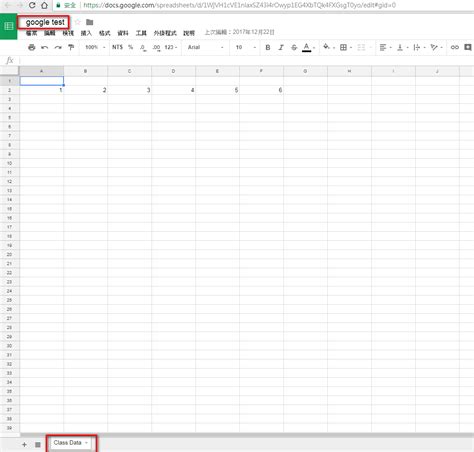Select row 25 header
The width and height of the screenshot is (474, 452).
click(9, 300)
